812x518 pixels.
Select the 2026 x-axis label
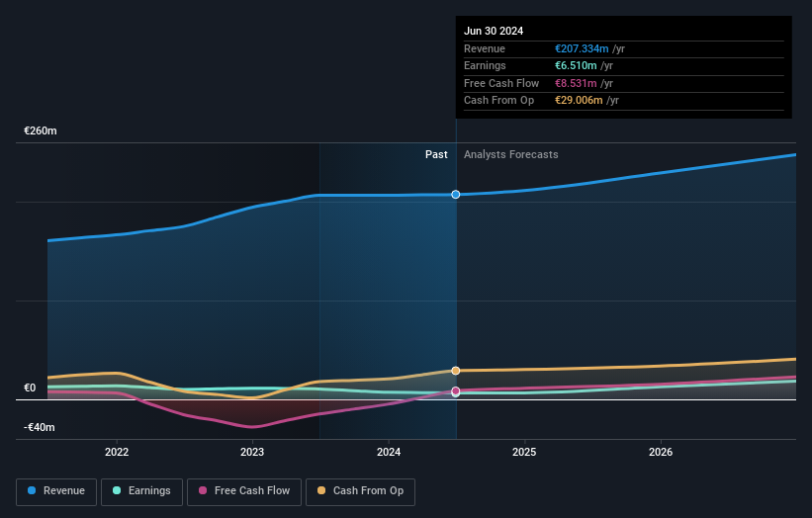pos(661,452)
